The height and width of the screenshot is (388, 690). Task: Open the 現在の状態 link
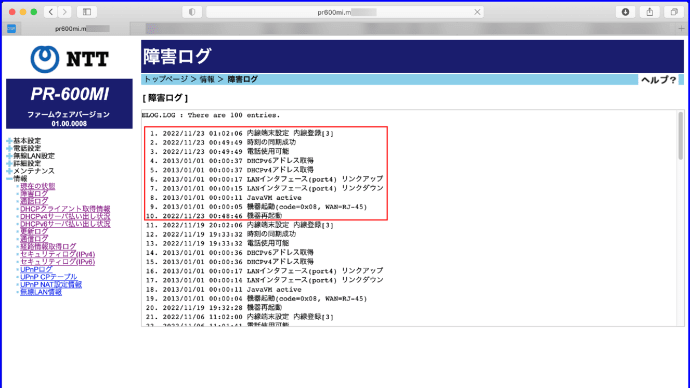pyautogui.click(x=38, y=186)
